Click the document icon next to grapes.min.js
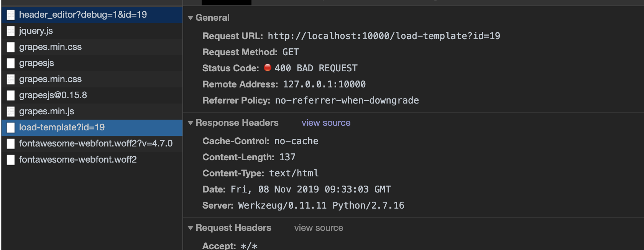The width and height of the screenshot is (644, 250). (x=10, y=112)
